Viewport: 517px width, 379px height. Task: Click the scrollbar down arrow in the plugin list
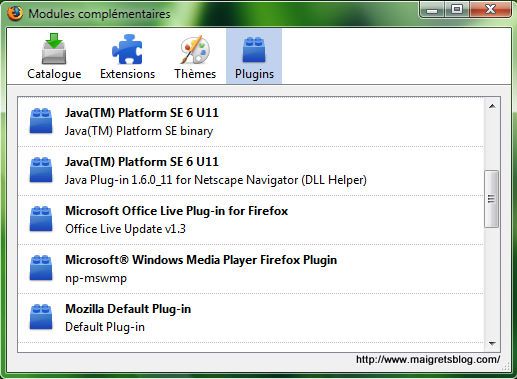[x=492, y=343]
